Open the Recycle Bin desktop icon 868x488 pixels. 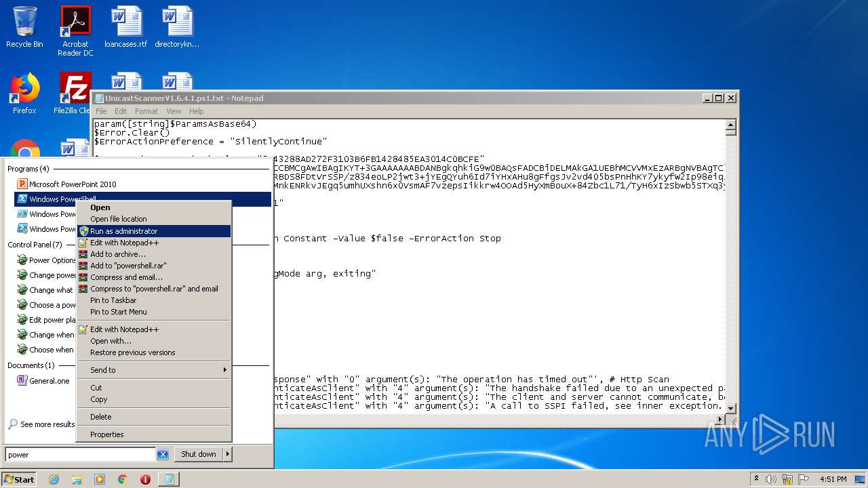click(24, 27)
